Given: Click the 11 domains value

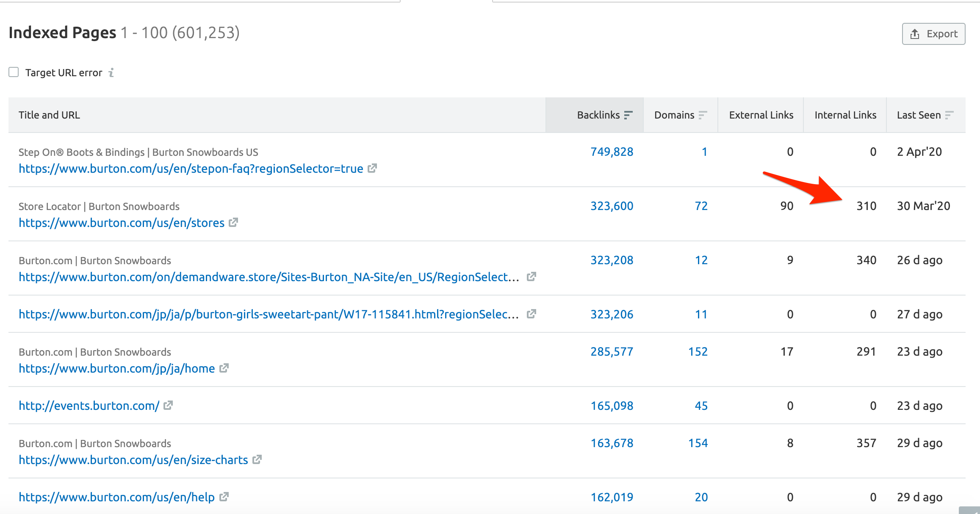Looking at the screenshot, I should pos(701,315).
